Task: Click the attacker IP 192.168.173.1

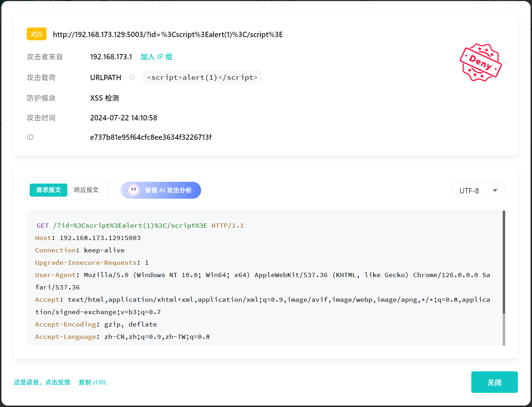Action: [111, 57]
